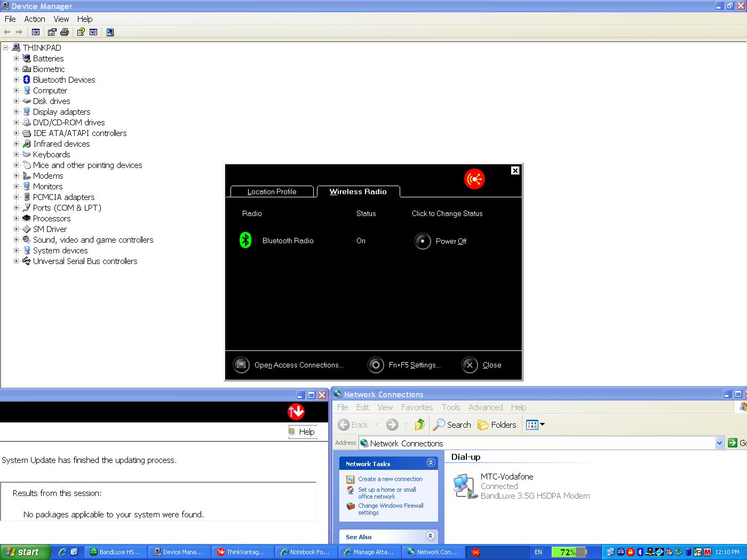This screenshot has width=747, height=560.
Task: Expand the Bluetooth Devices node
Action: click(x=16, y=80)
